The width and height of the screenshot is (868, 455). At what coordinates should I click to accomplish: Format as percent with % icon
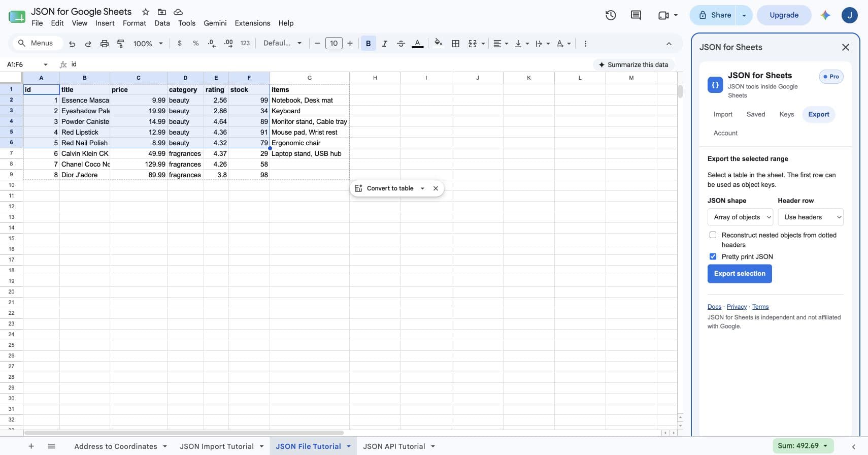195,44
